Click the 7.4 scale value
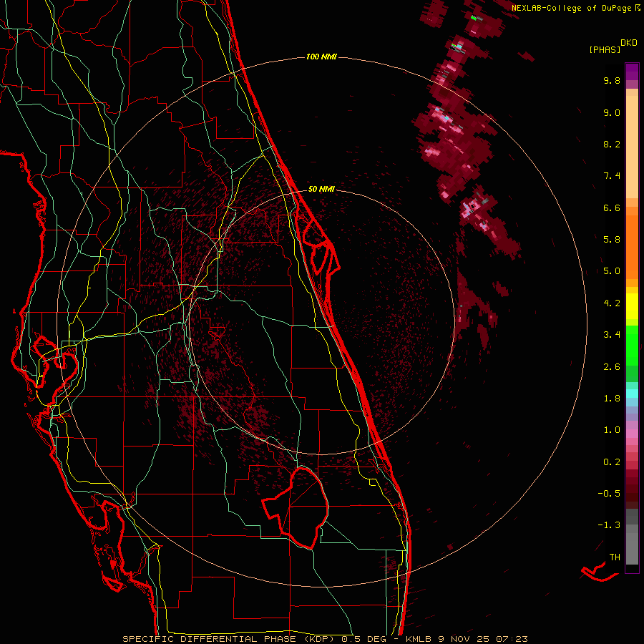The image size is (644, 644). (x=612, y=176)
